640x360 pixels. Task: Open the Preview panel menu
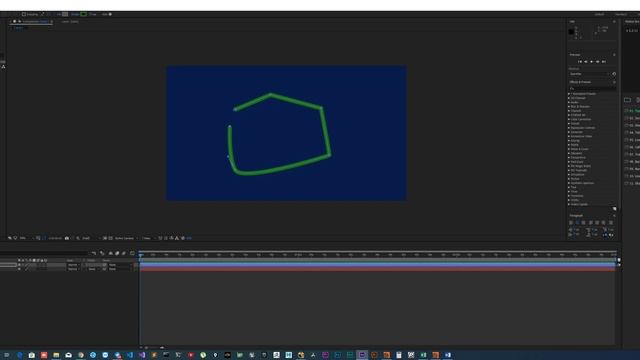pos(614,55)
